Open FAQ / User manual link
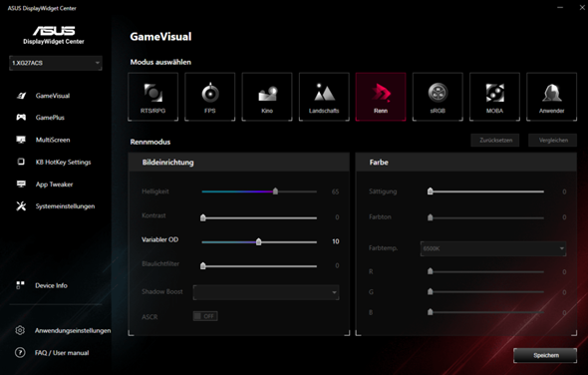The image size is (588, 375). [x=62, y=353]
